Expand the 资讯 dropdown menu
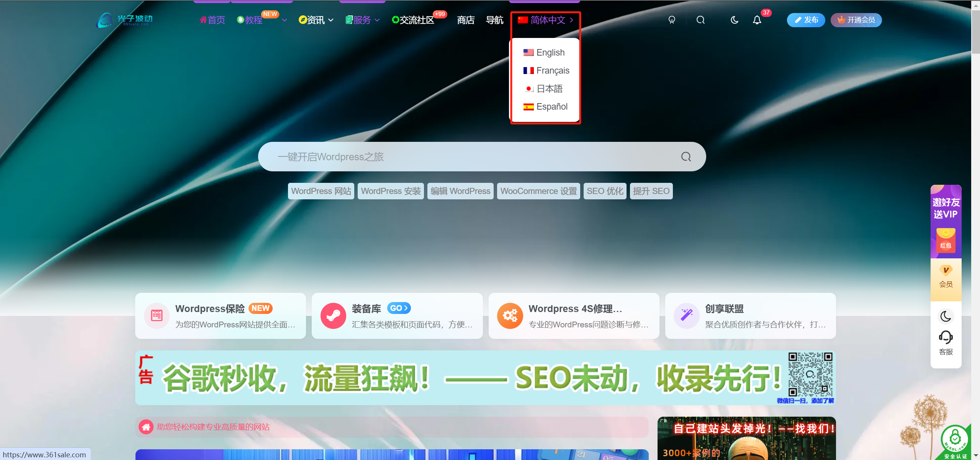Image resolution: width=980 pixels, height=460 pixels. 331,20
